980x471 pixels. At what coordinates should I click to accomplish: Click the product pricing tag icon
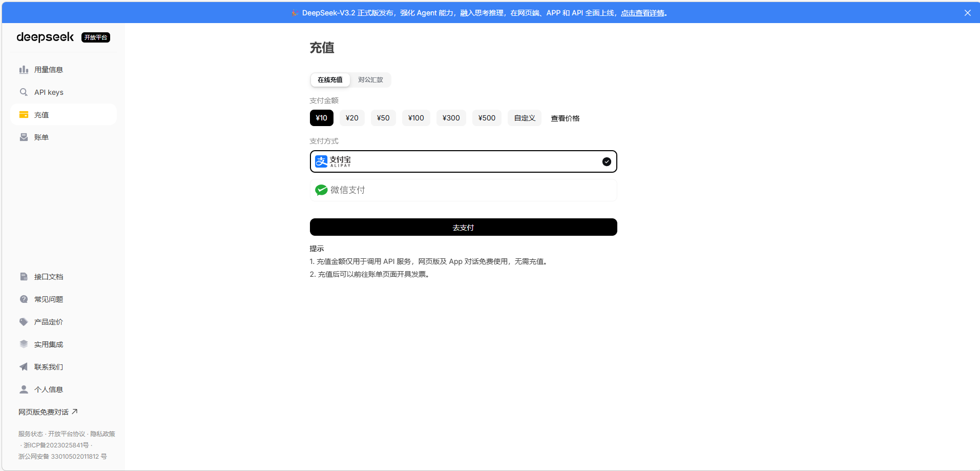(x=24, y=322)
